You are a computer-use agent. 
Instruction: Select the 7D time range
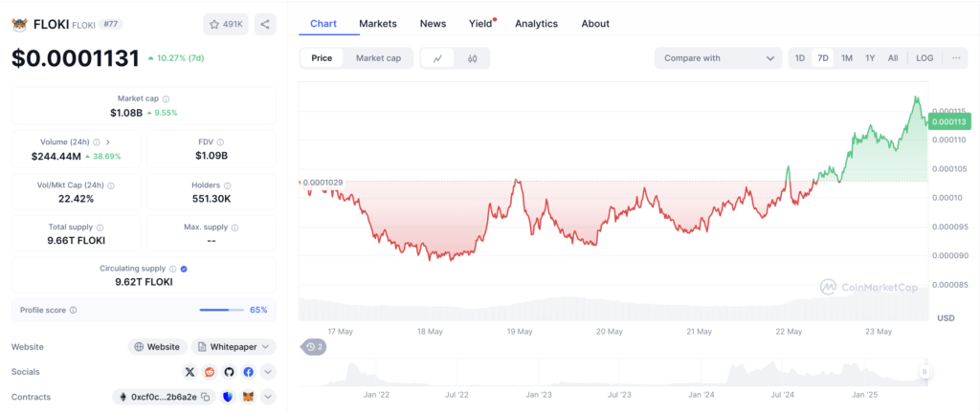(823, 58)
